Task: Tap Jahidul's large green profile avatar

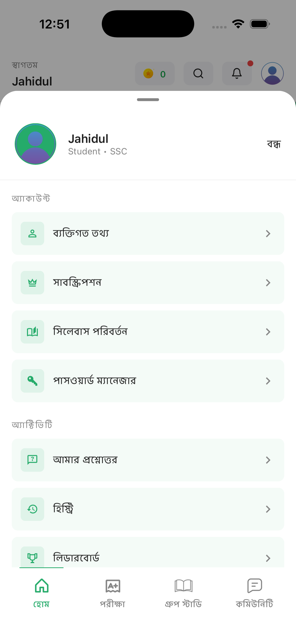Action: coord(36,144)
